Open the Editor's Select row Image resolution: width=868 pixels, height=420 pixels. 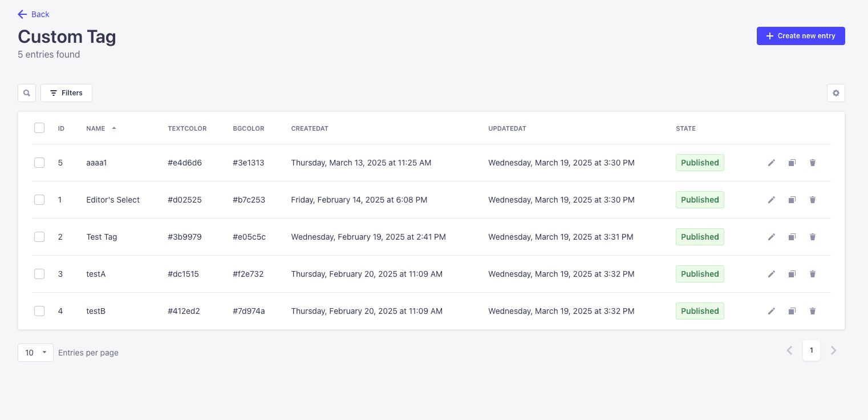[x=424, y=200]
